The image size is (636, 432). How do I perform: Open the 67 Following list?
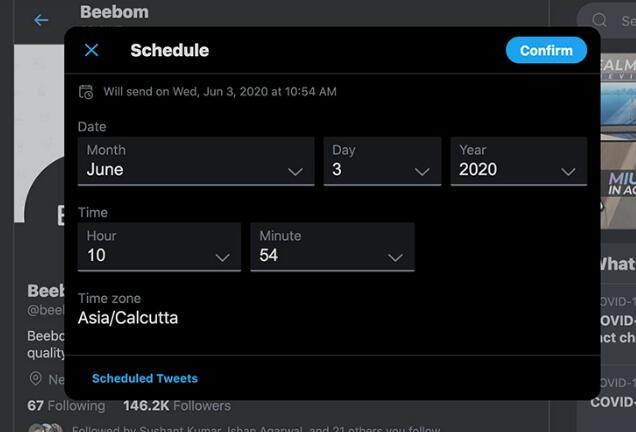pos(66,406)
